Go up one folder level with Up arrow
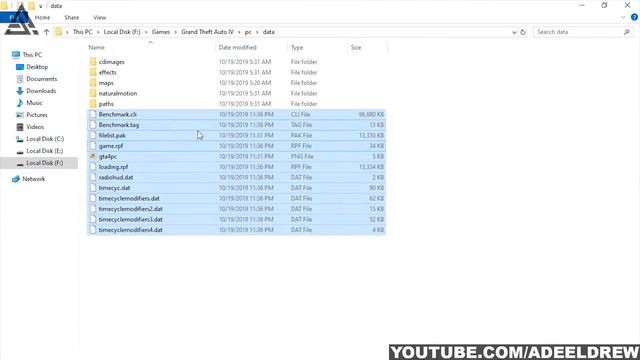The height and width of the screenshot is (360, 640). (x=47, y=32)
